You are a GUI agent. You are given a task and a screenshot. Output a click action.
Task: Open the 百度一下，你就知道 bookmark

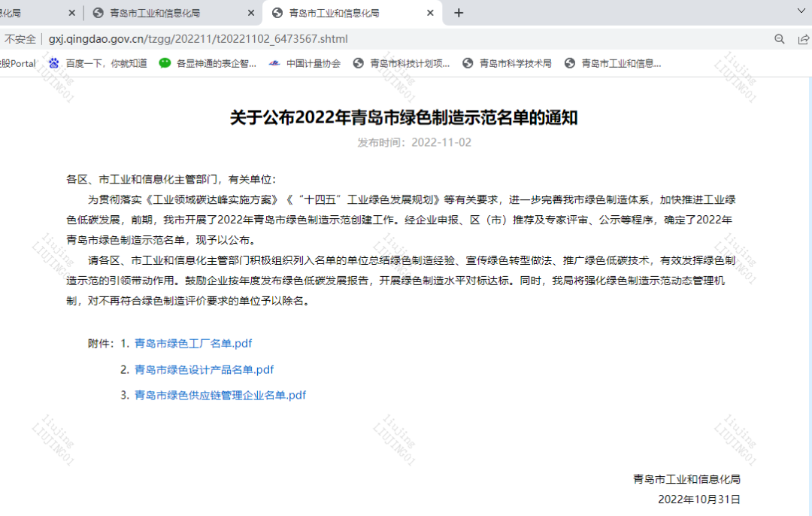[x=98, y=63]
